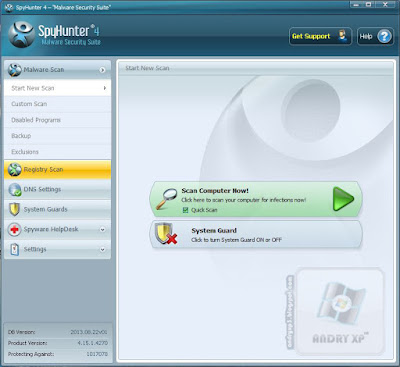
Task: Click the Help question mark icon
Action: pos(384,36)
